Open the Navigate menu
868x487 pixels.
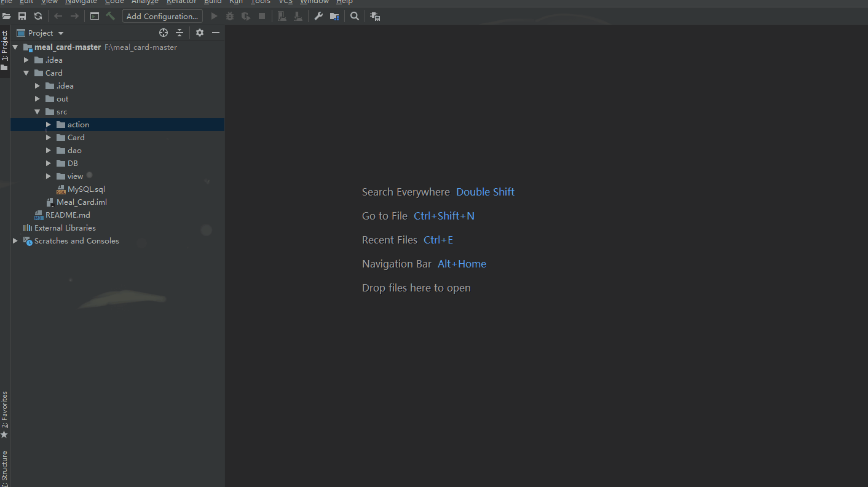point(81,2)
